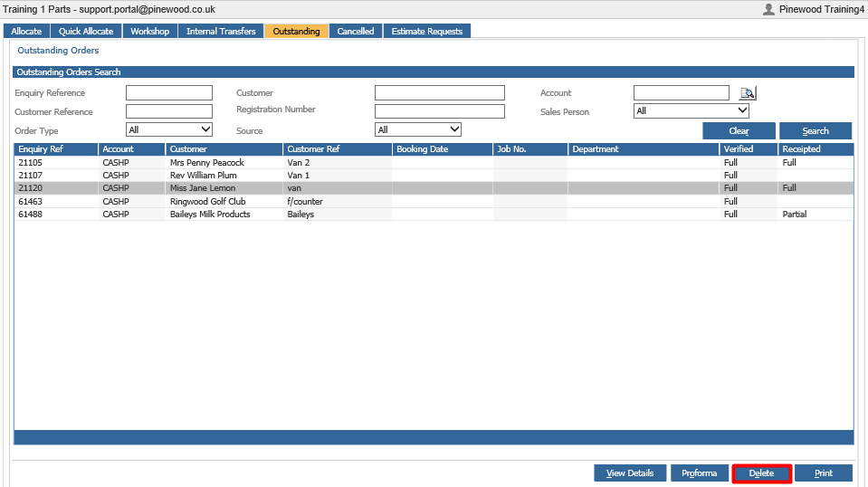Click the View Details button

tap(630, 473)
